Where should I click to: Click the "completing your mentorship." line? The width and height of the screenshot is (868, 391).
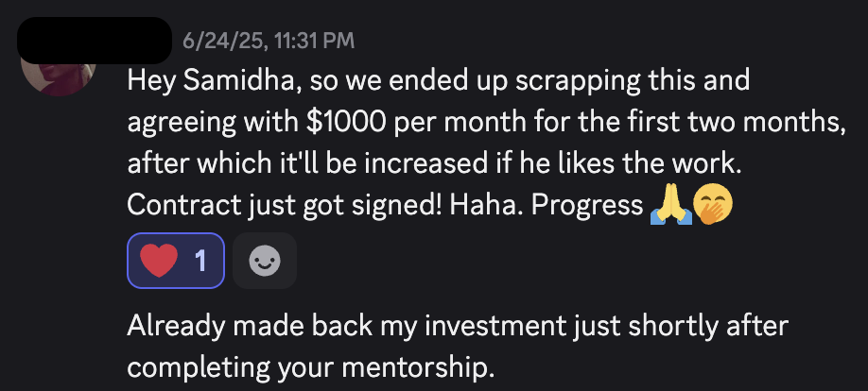[x=310, y=367]
